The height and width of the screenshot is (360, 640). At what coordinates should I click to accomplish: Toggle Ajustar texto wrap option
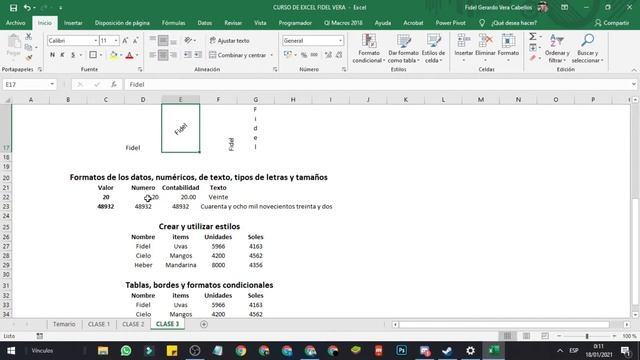point(230,40)
